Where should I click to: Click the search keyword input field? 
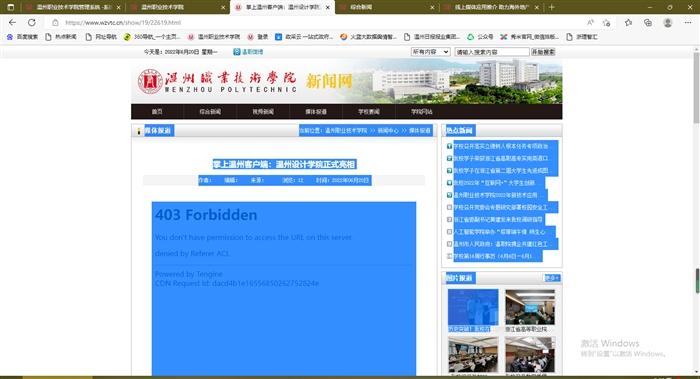coord(492,52)
